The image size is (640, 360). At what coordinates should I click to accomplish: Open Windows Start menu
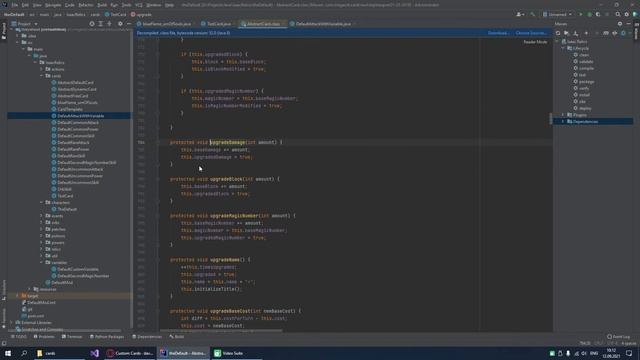coord(8,353)
